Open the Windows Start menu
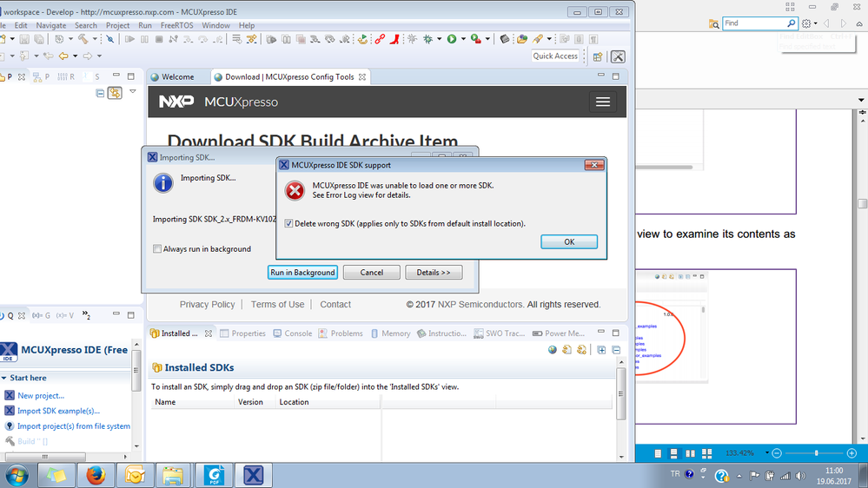The image size is (868, 488). pos(17,475)
